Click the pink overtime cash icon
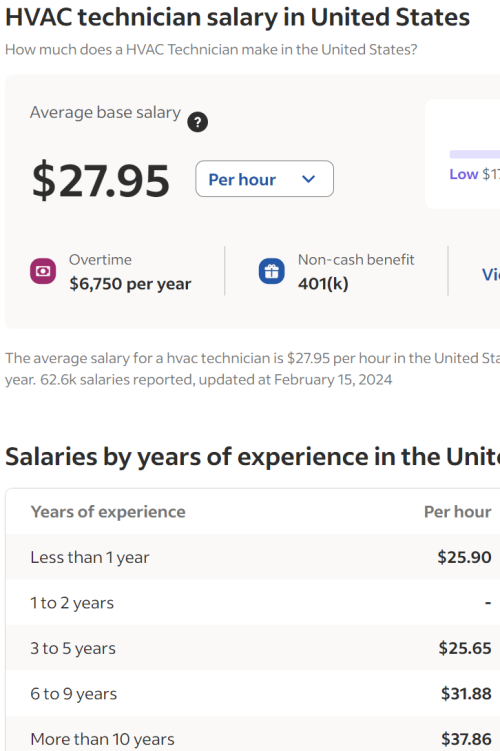The width and height of the screenshot is (500, 751). pyautogui.click(x=43, y=271)
